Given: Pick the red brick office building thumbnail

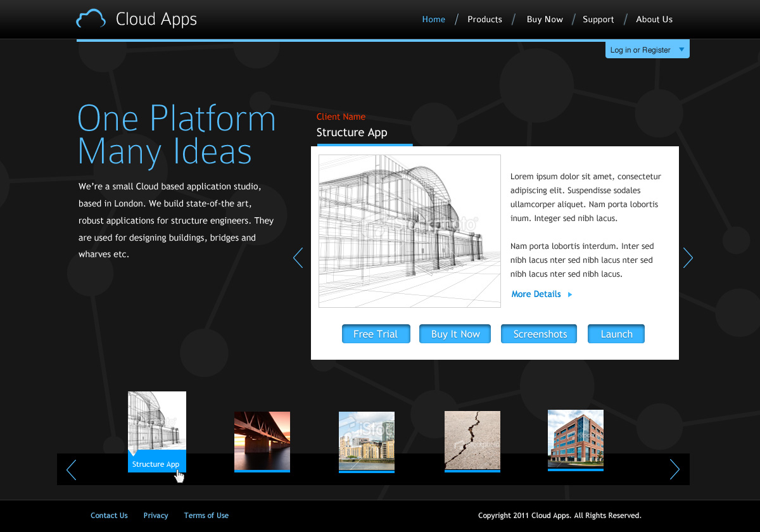Looking at the screenshot, I should pos(575,440).
